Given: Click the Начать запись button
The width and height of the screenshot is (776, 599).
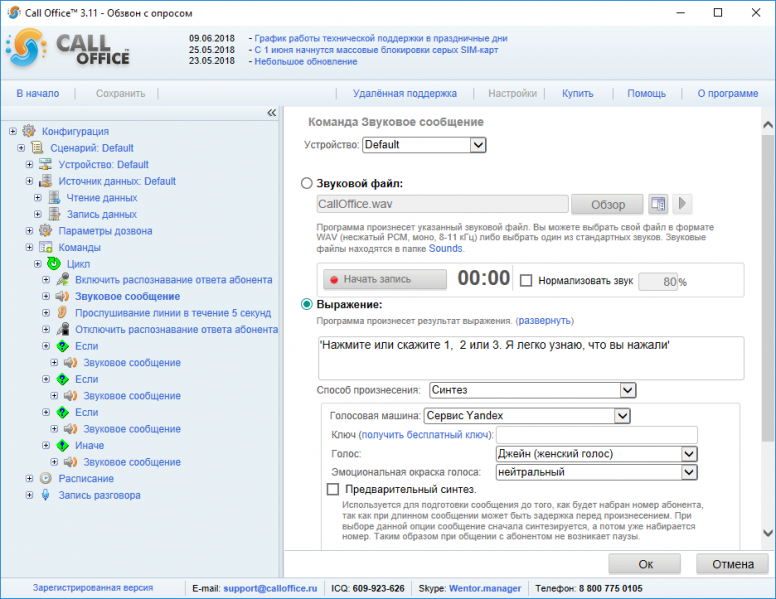Looking at the screenshot, I should pyautogui.click(x=385, y=279).
